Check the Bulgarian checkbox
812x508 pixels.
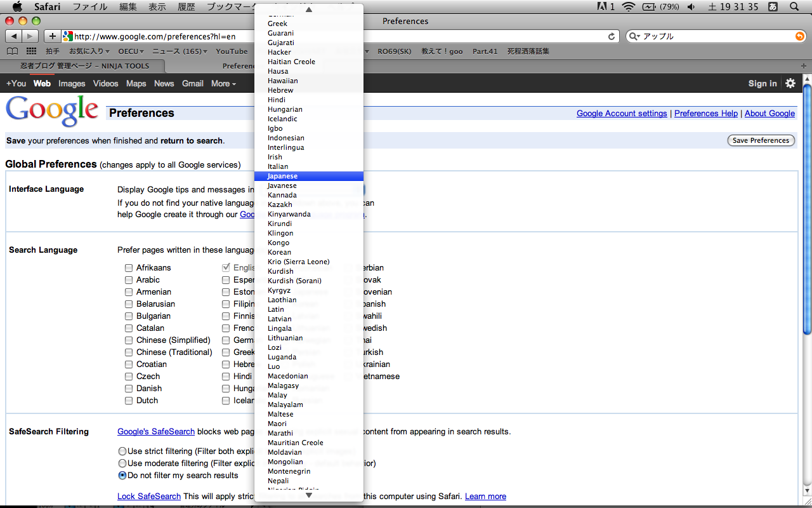129,316
